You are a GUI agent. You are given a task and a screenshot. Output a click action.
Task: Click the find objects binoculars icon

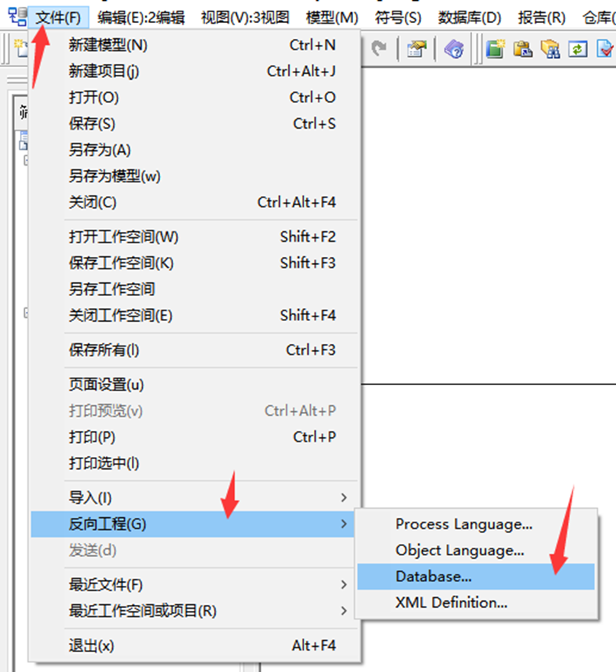click(x=550, y=49)
